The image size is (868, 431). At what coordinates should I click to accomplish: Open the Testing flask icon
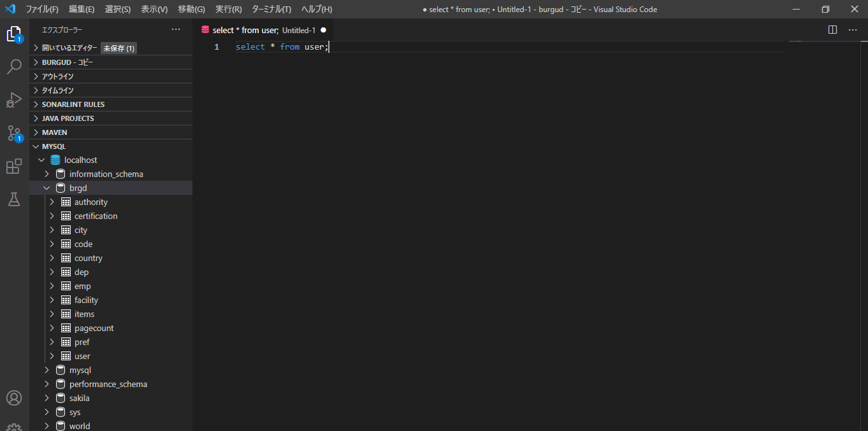(x=14, y=199)
